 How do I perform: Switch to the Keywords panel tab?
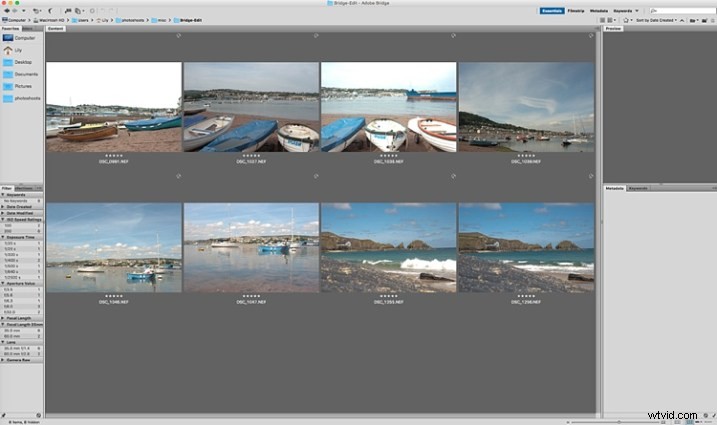[637, 188]
